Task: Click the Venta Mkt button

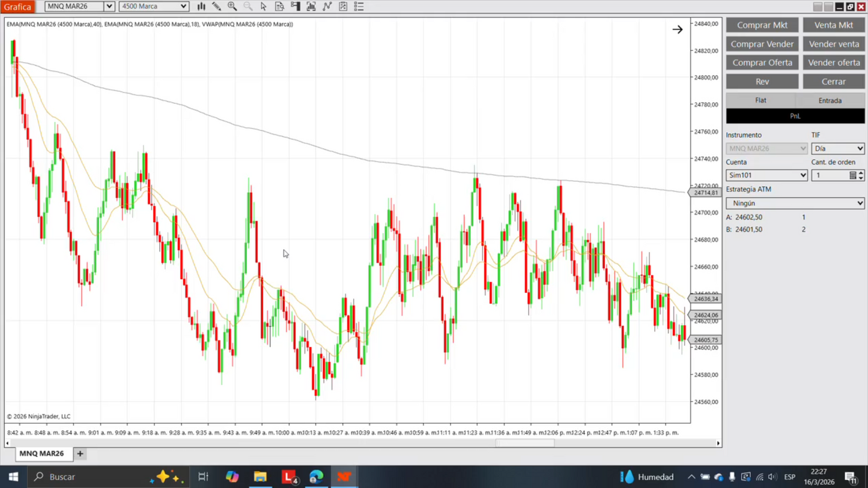Action: click(834, 25)
